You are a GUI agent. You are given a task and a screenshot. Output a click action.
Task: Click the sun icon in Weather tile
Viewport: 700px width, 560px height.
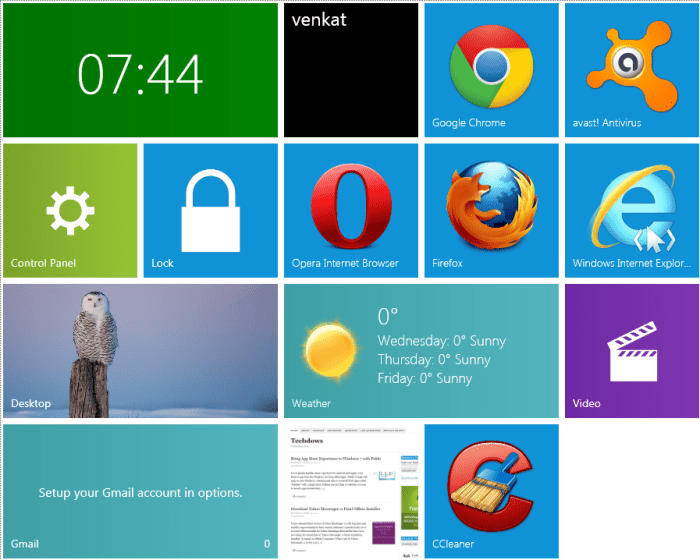point(331,351)
